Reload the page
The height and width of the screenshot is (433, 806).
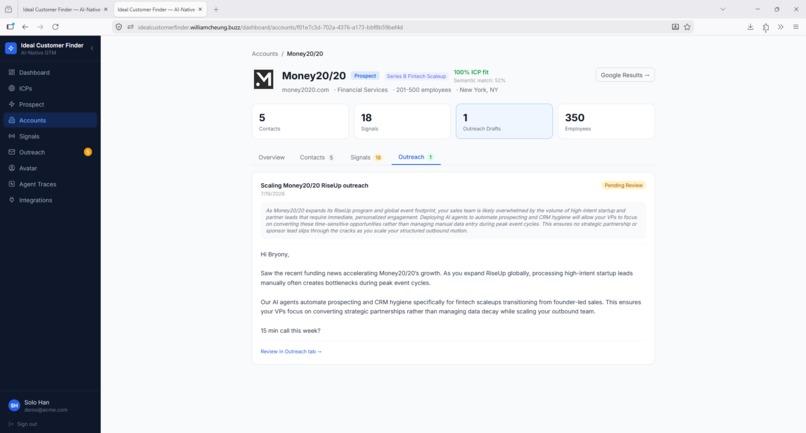(56, 27)
